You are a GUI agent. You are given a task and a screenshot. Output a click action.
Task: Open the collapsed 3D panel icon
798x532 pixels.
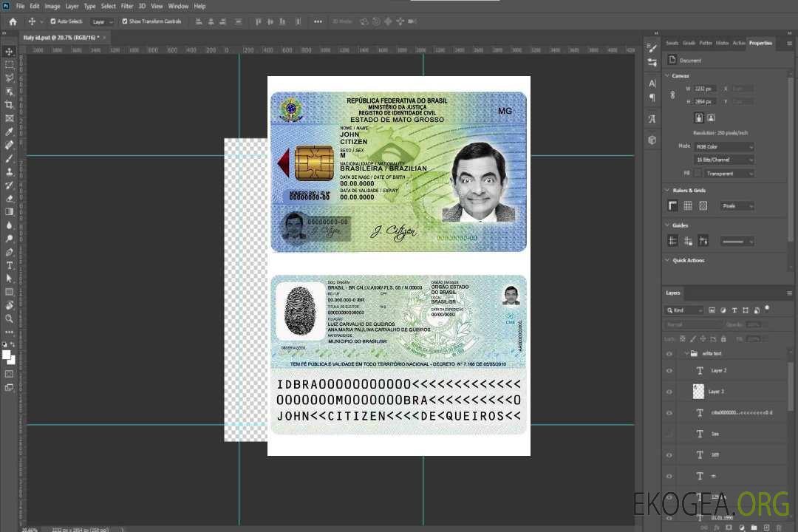652,140
